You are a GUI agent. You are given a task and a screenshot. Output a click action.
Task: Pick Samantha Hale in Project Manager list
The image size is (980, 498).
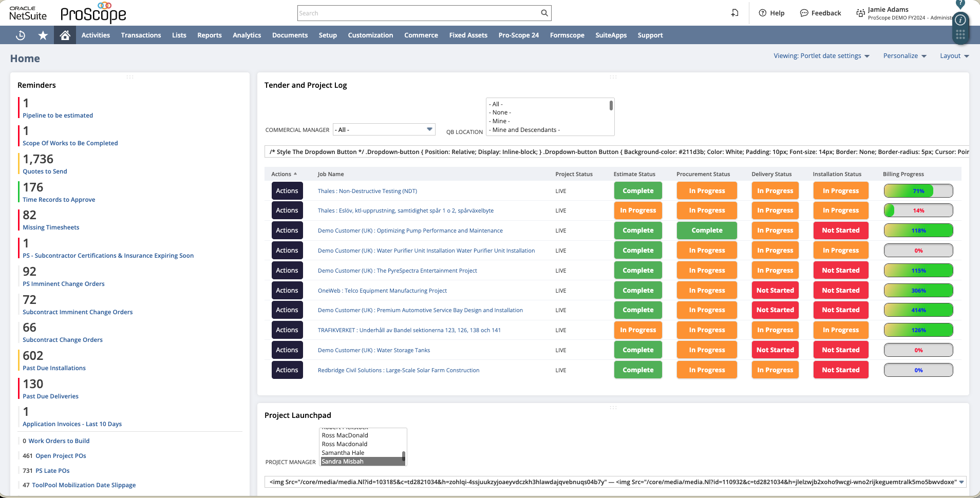pos(343,453)
